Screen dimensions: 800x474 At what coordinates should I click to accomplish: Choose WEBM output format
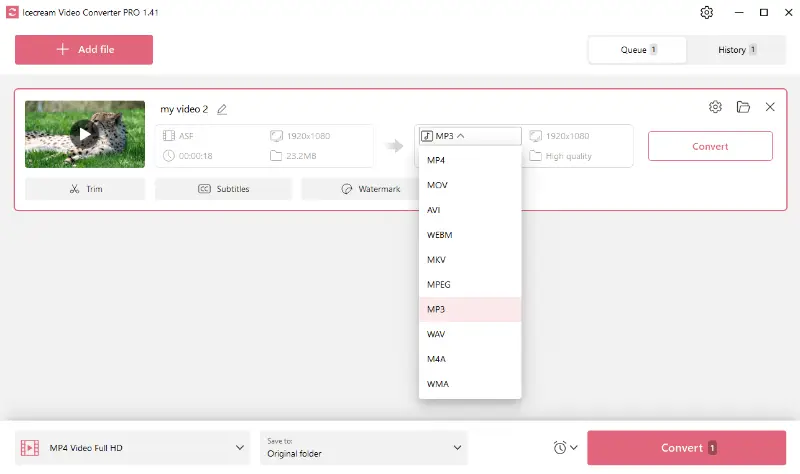[x=470, y=235]
